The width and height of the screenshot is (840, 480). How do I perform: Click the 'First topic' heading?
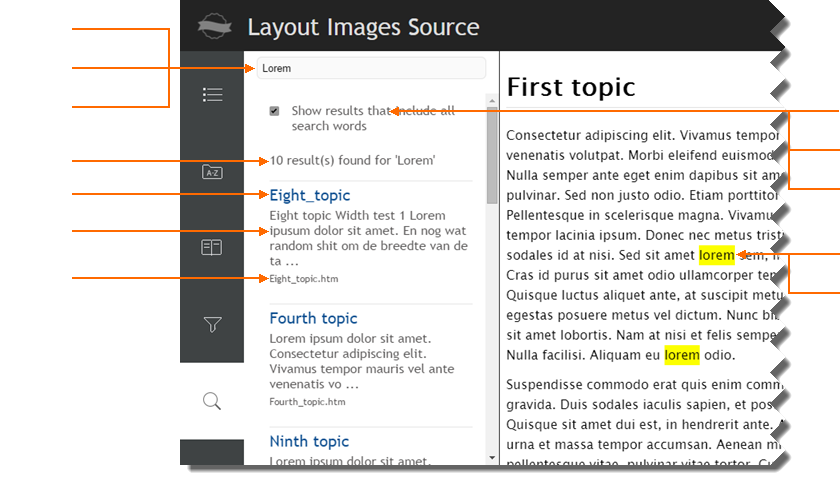click(x=571, y=87)
